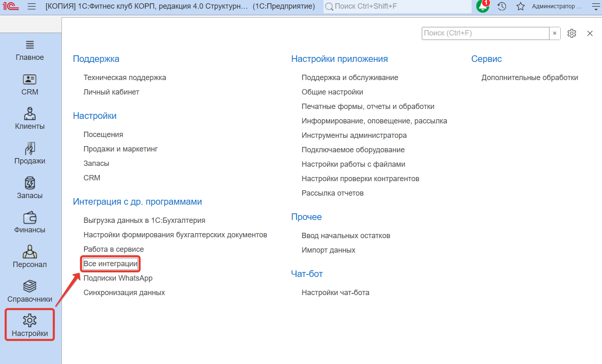Expand the top-right service menu
This screenshot has height=364, width=602.
coord(596,6)
